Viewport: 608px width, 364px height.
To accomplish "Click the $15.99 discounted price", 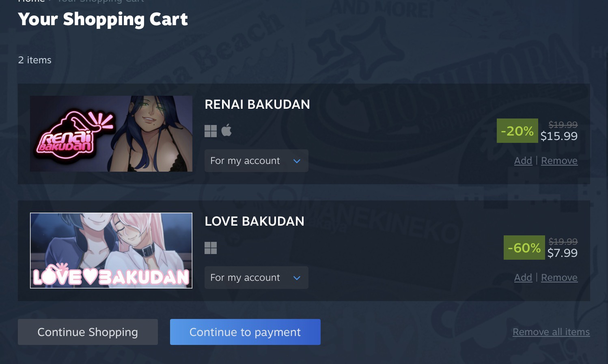I will click(559, 136).
